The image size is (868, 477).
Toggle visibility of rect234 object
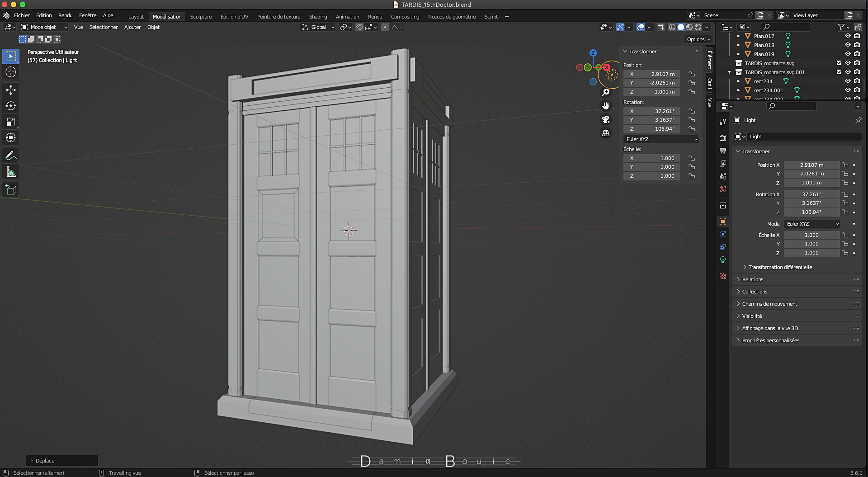pyautogui.click(x=848, y=81)
